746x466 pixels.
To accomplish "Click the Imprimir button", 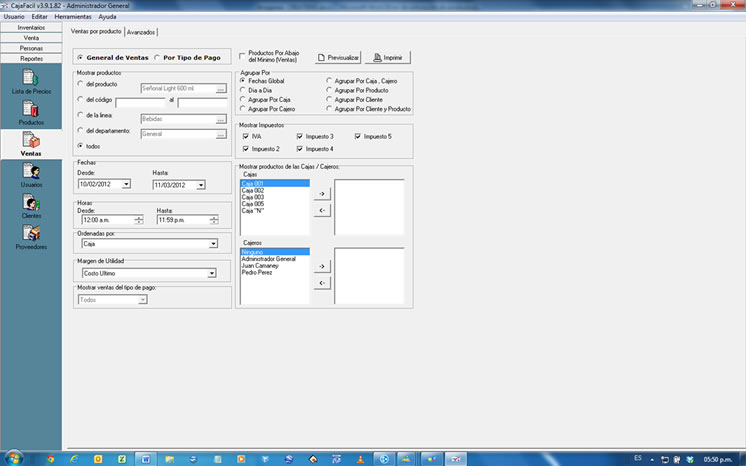I will coord(387,58).
